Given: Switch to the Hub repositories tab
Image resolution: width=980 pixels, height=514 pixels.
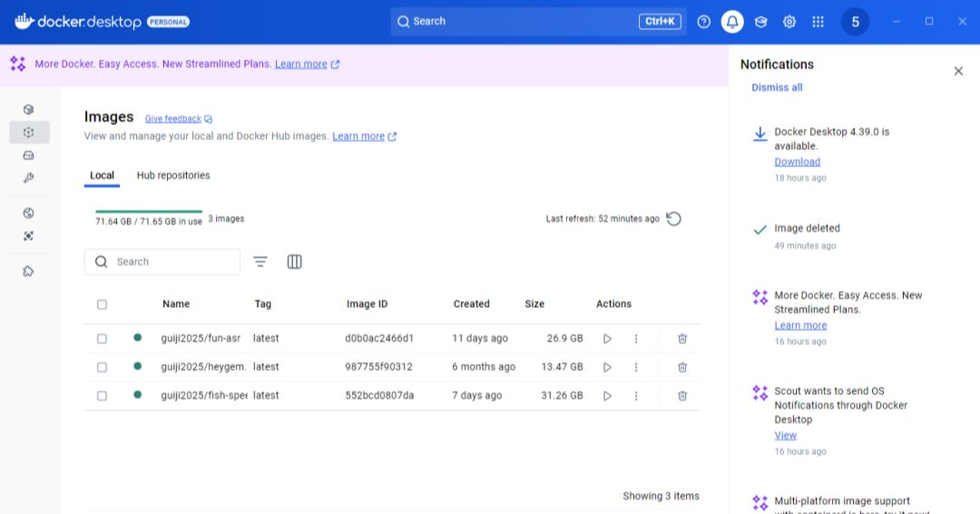Looking at the screenshot, I should click(173, 175).
